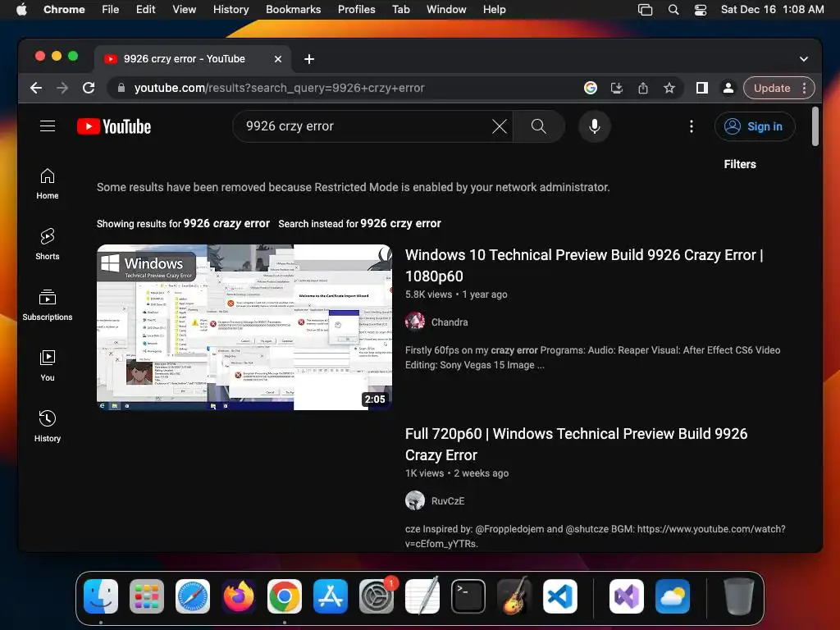The width and height of the screenshot is (840, 630).
Task: Open Full 720p60 Windows Technical Preview video title
Action: 576,444
